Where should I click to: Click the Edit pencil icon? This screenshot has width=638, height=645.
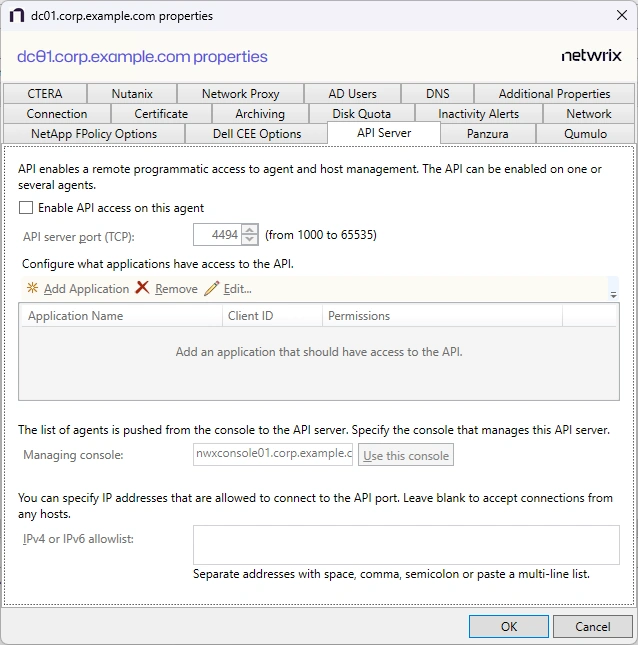[x=211, y=289]
